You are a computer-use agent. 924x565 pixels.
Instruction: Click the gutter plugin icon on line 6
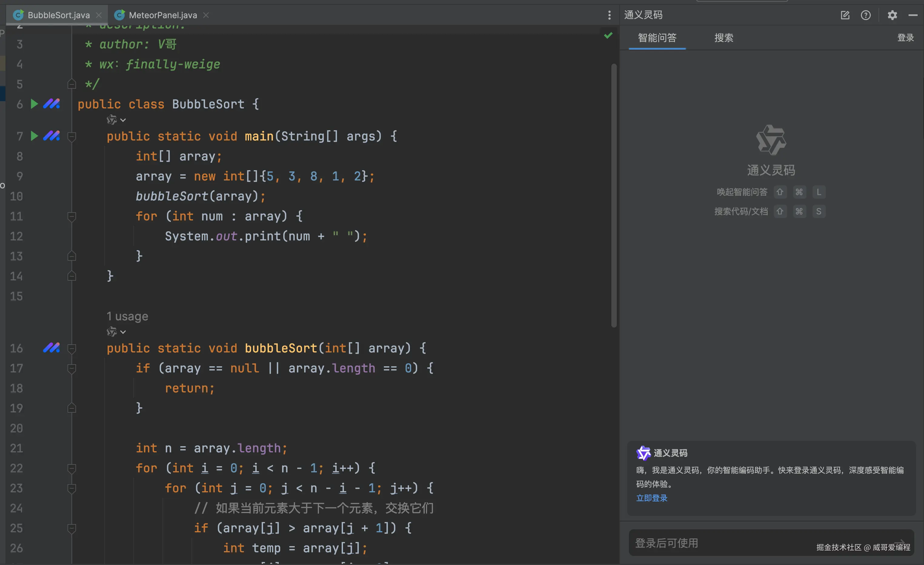pos(52,104)
